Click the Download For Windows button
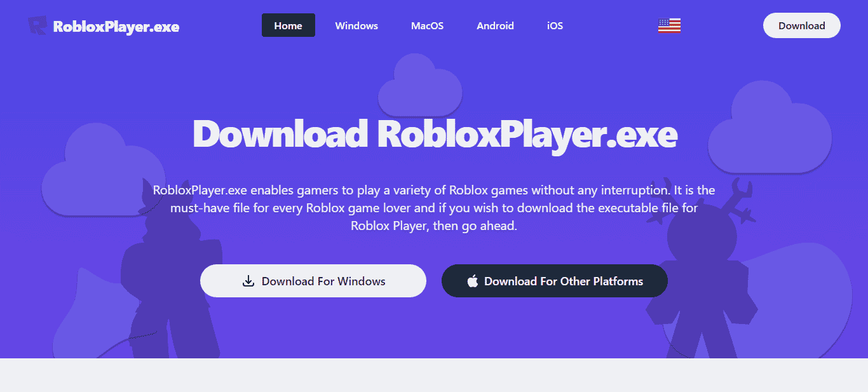 point(313,281)
